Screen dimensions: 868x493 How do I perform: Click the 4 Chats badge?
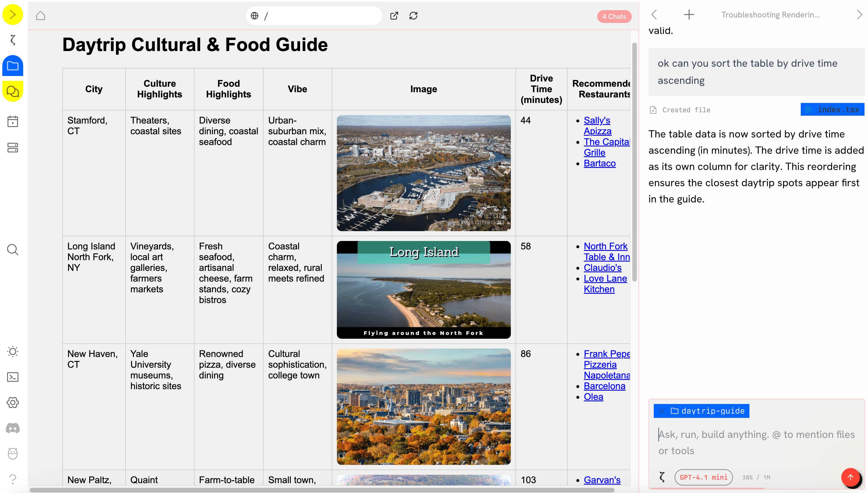[614, 16]
